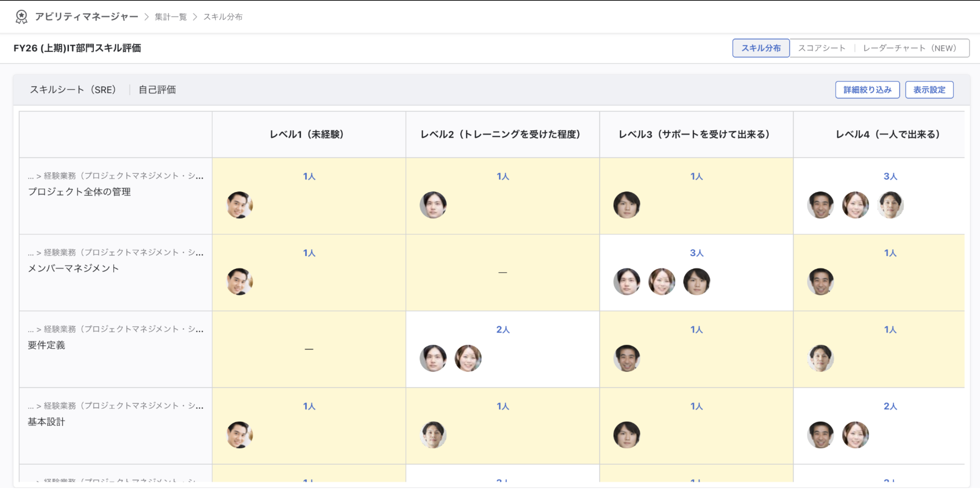Click avatar in 要件定義 Level 3 cell
The width and height of the screenshot is (980, 491).
(x=627, y=358)
